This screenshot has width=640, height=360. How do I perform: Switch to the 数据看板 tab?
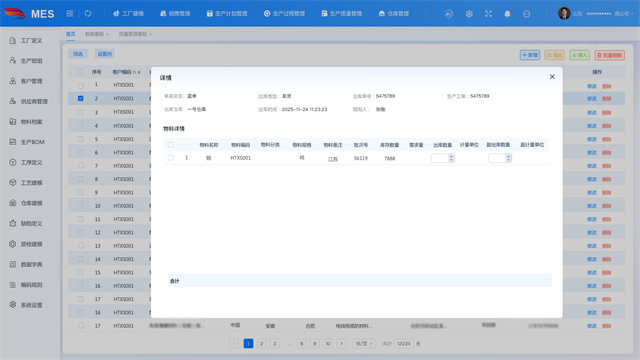tap(95, 34)
